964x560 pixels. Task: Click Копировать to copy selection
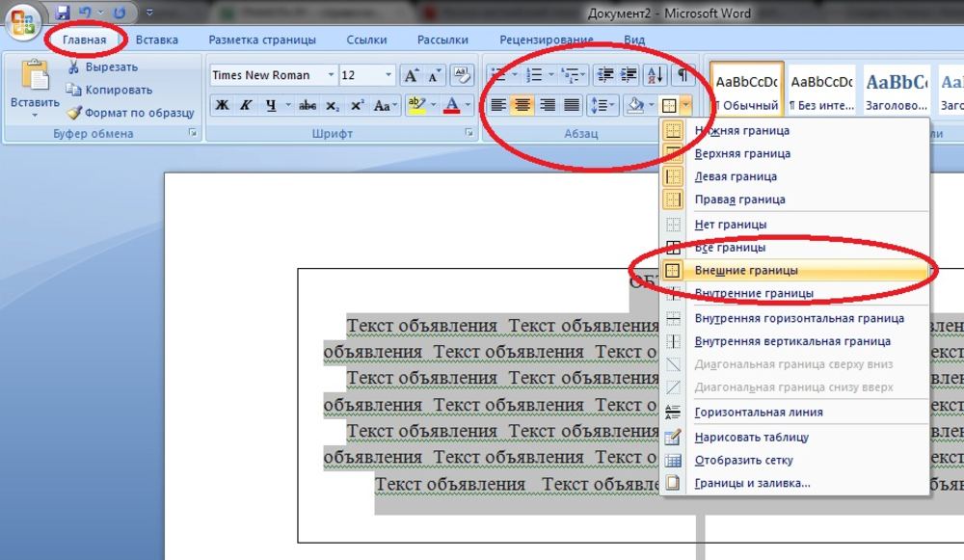110,90
